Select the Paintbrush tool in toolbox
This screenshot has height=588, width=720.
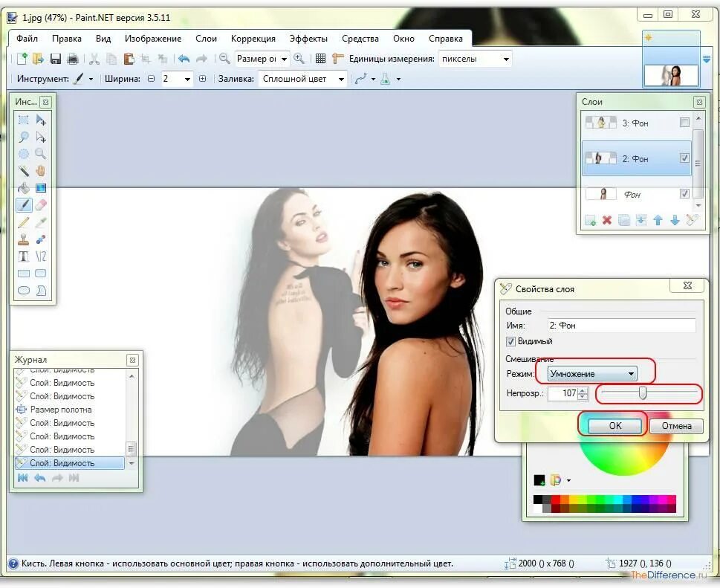(x=24, y=205)
